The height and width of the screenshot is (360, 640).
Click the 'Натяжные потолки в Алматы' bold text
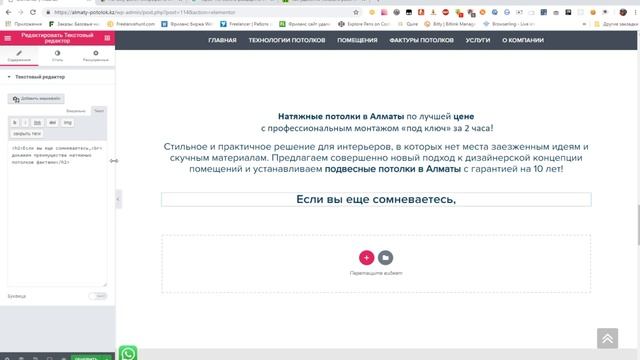[x=341, y=117]
